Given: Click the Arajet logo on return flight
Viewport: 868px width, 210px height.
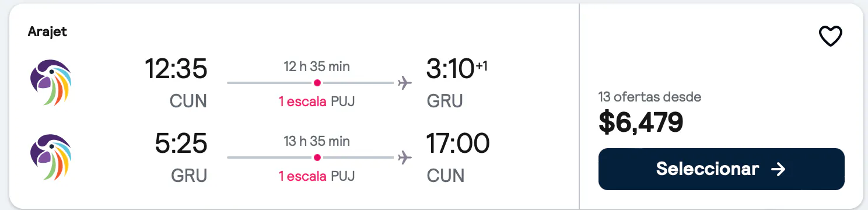Looking at the screenshot, I should tap(51, 157).
